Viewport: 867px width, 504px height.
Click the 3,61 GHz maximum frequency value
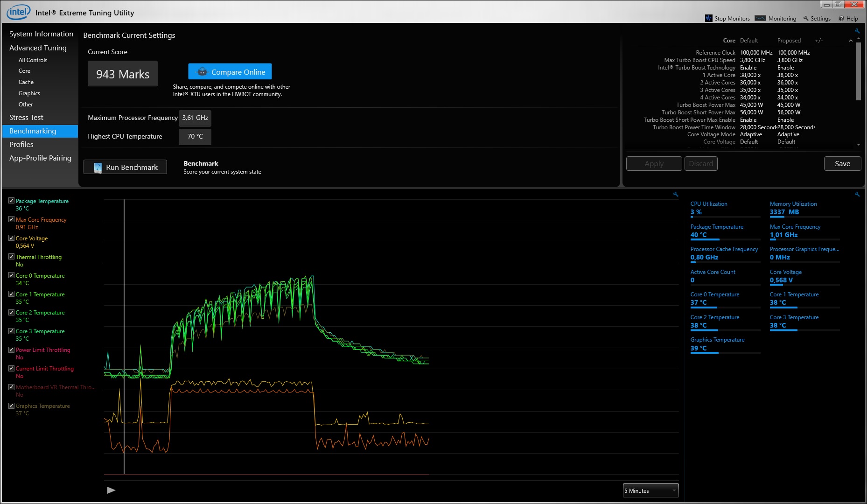tap(195, 118)
